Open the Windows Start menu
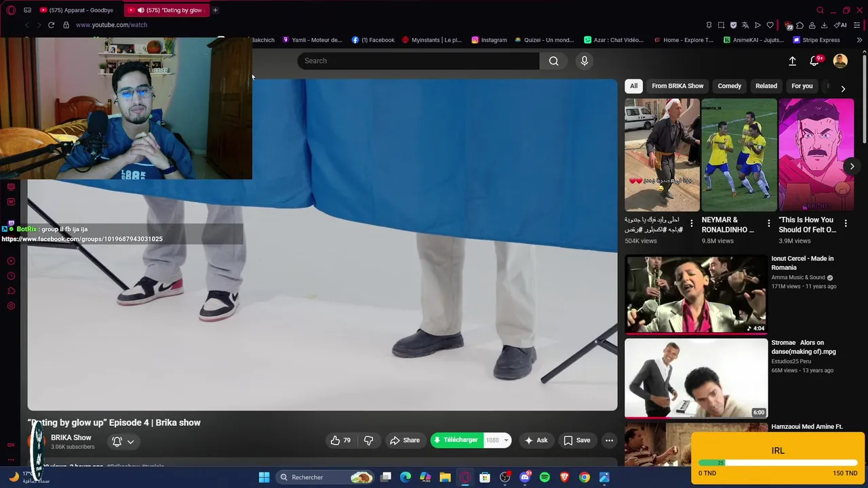868x488 pixels. [x=264, y=477]
